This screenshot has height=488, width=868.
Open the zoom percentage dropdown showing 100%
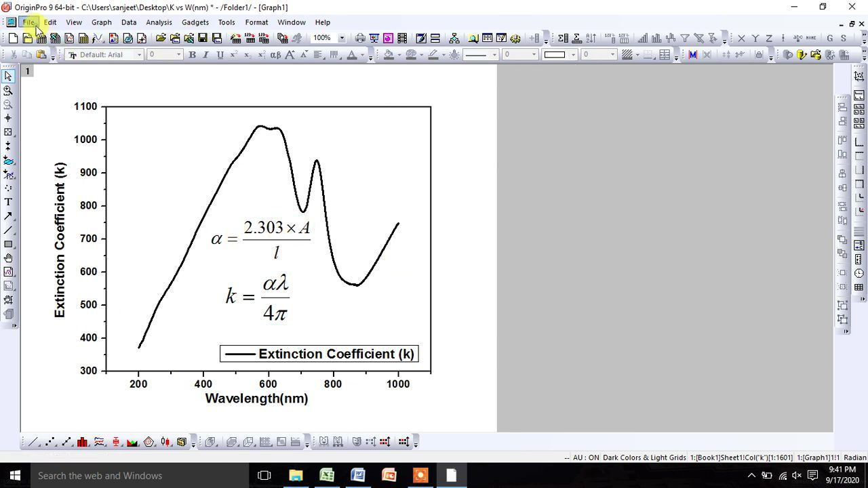pyautogui.click(x=342, y=38)
